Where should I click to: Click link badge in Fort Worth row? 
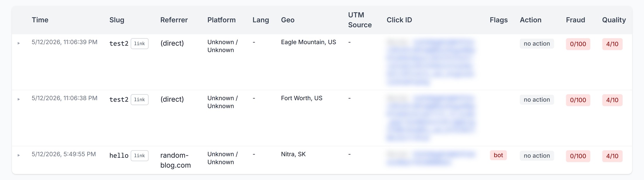coord(140,100)
